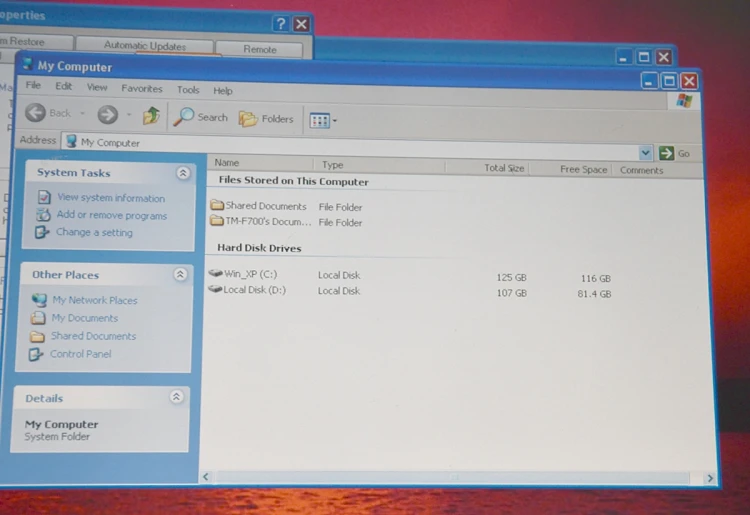Screen dimensions: 750x515
Task: Switch to Remote tab in Properties window
Action: pos(260,49)
